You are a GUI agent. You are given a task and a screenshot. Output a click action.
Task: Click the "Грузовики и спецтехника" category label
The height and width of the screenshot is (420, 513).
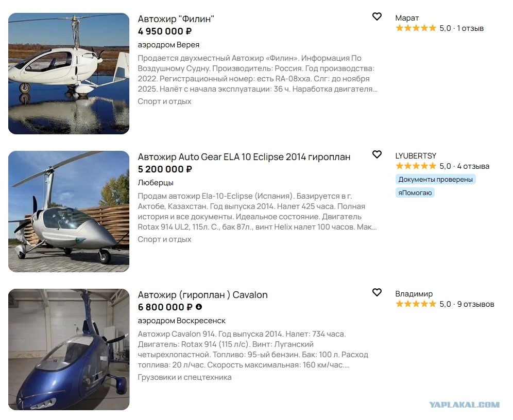click(184, 377)
